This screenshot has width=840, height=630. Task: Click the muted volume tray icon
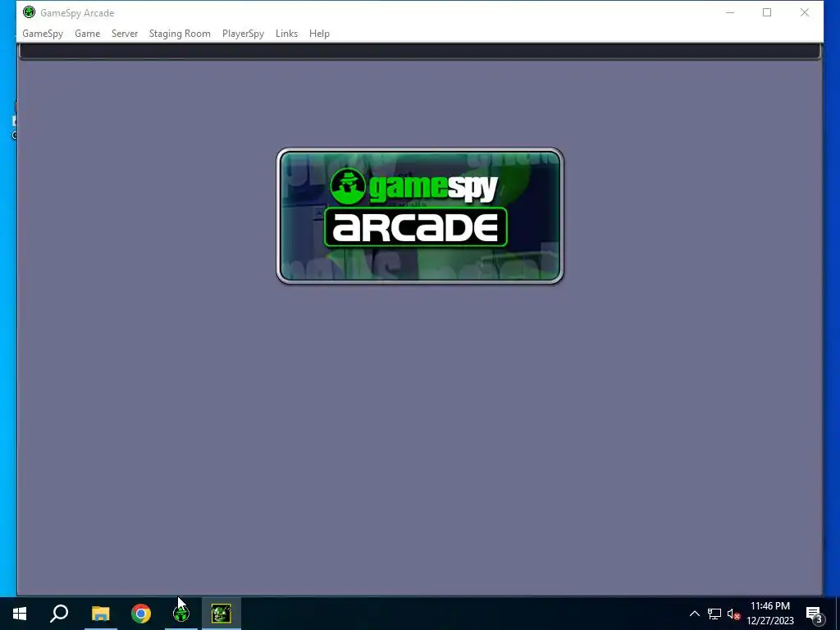[733, 614]
